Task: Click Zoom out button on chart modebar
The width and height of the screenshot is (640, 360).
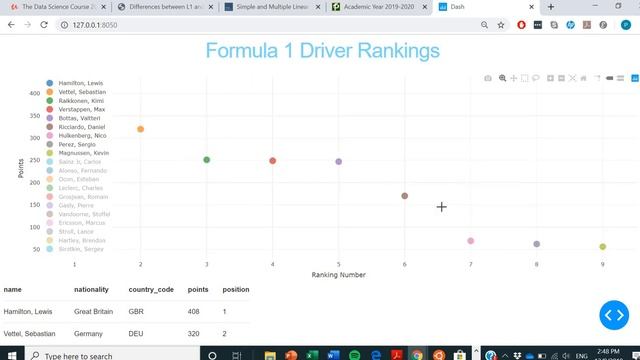Action: coord(561,78)
